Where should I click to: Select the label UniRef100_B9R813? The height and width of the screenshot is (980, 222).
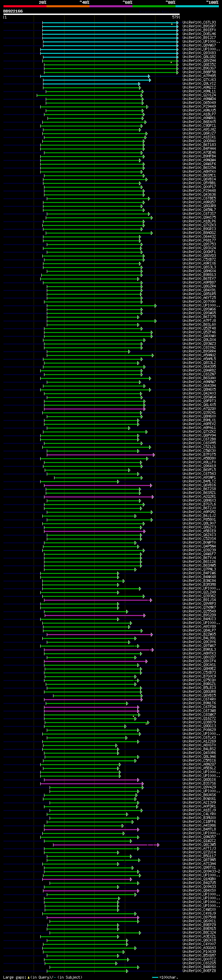[199, 275]
